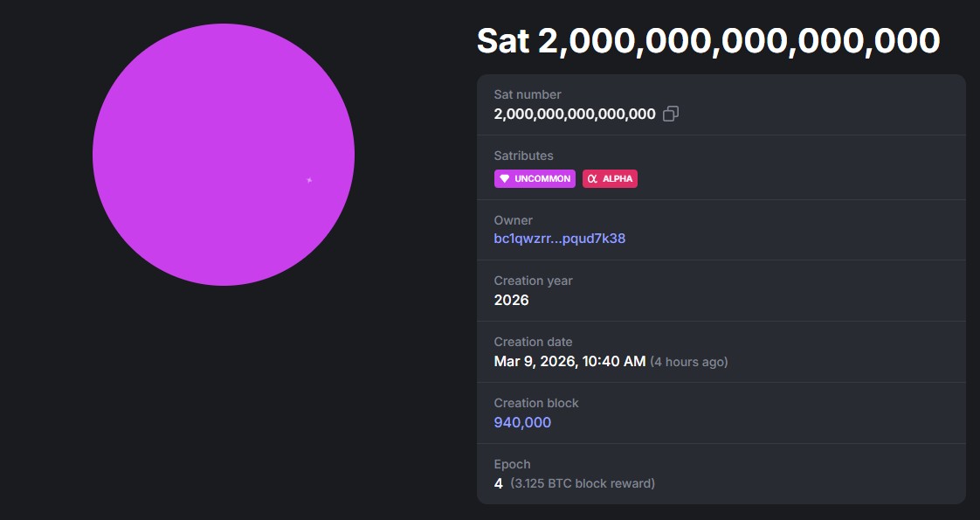This screenshot has height=520, width=980.
Task: Click the diamond icon in the UNCOMMON badge
Action: [504, 179]
